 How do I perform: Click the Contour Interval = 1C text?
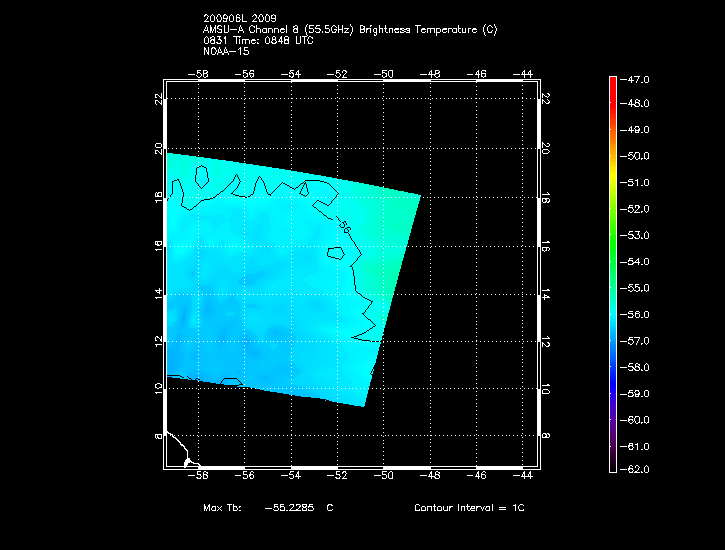click(469, 508)
